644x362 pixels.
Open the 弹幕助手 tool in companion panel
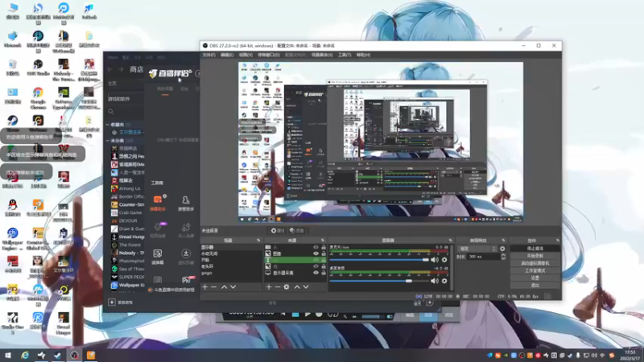tap(158, 203)
